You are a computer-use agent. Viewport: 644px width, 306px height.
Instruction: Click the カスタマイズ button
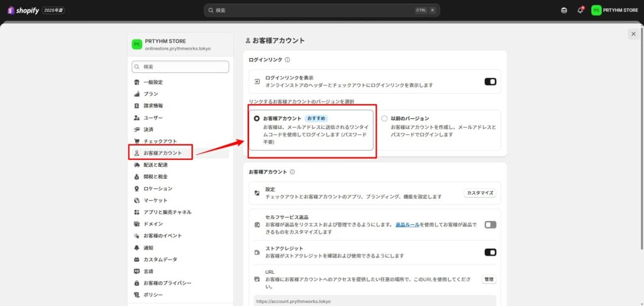pyautogui.click(x=480, y=193)
